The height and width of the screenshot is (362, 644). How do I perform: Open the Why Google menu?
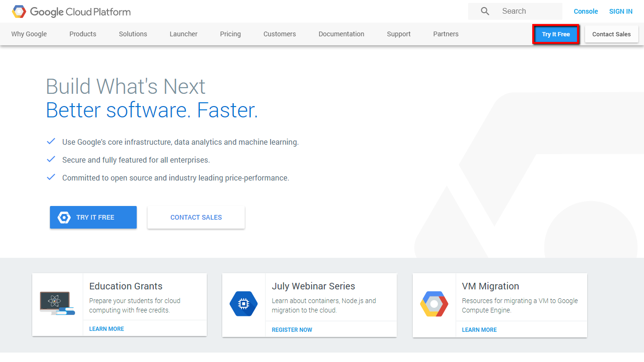click(x=29, y=34)
